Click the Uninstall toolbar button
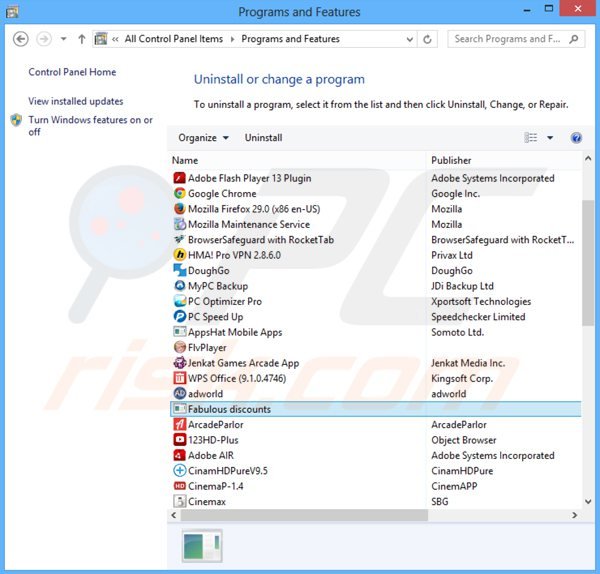Image resolution: width=600 pixels, height=574 pixels. [263, 138]
